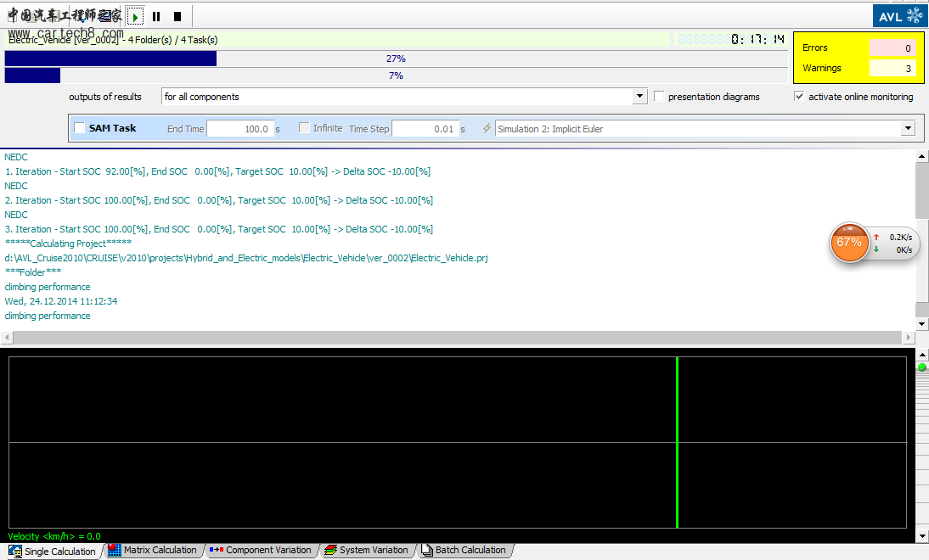Click the elapsed time display 0:17:14
Viewport: 929px width, 560px height.
point(757,39)
